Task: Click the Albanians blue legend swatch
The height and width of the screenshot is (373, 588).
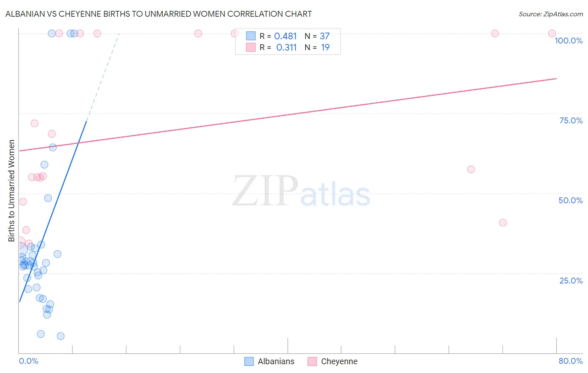Action: click(x=249, y=361)
